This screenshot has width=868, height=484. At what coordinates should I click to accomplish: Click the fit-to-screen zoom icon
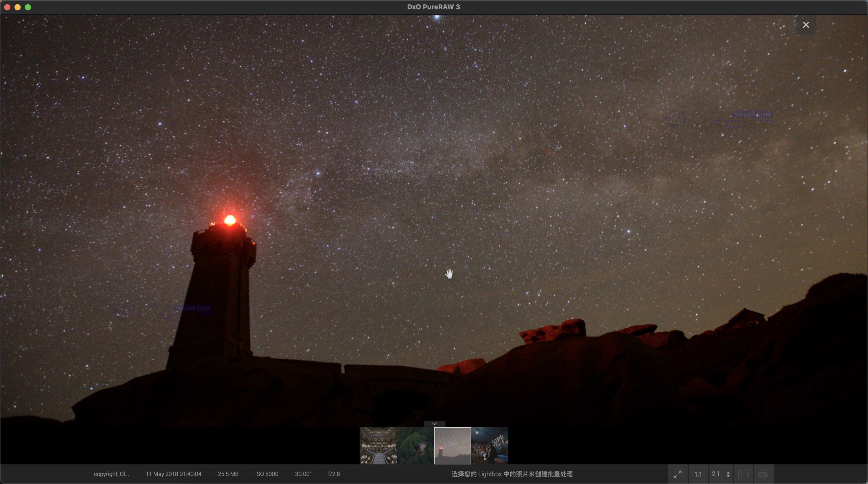[677, 474]
